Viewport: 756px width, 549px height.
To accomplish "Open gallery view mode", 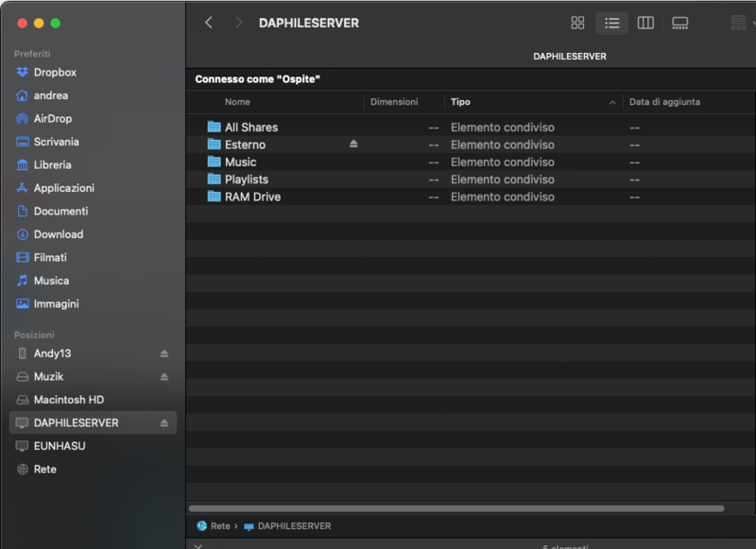I will tap(679, 23).
